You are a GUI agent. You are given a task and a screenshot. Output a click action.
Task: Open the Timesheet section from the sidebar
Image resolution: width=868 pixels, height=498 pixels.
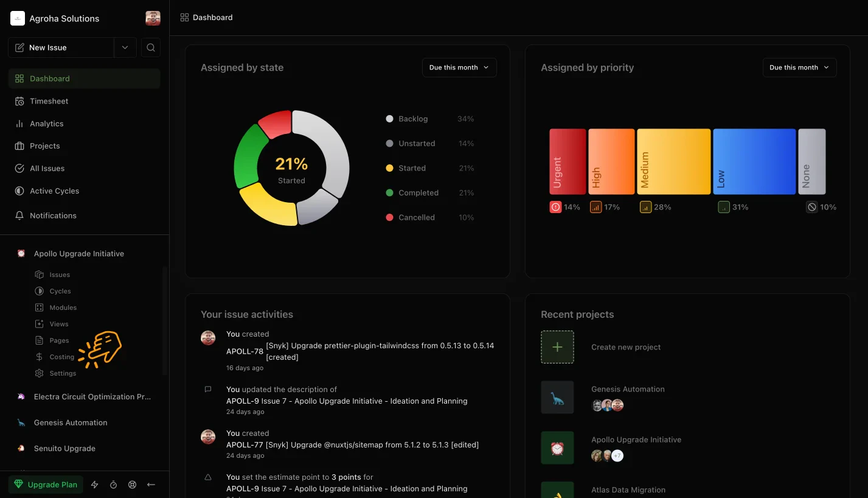49,101
